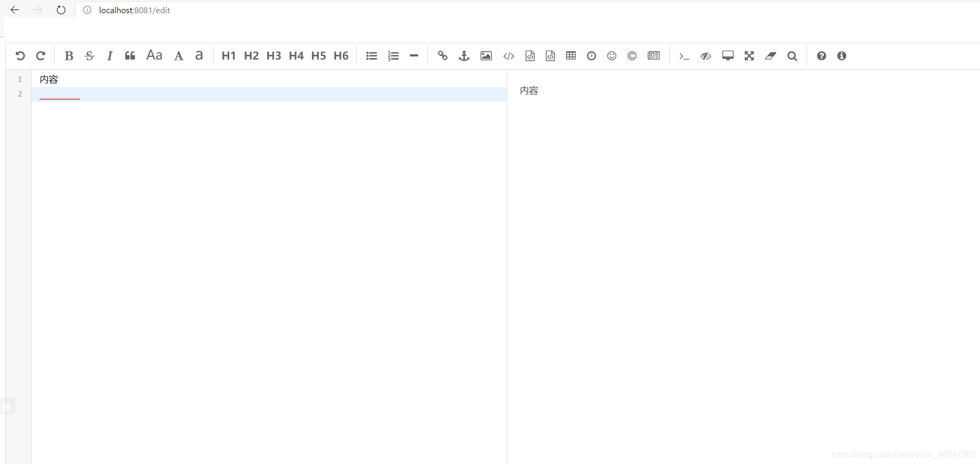Open the insert image dialog
Image resolution: width=980 pixels, height=464 pixels.
(x=486, y=56)
